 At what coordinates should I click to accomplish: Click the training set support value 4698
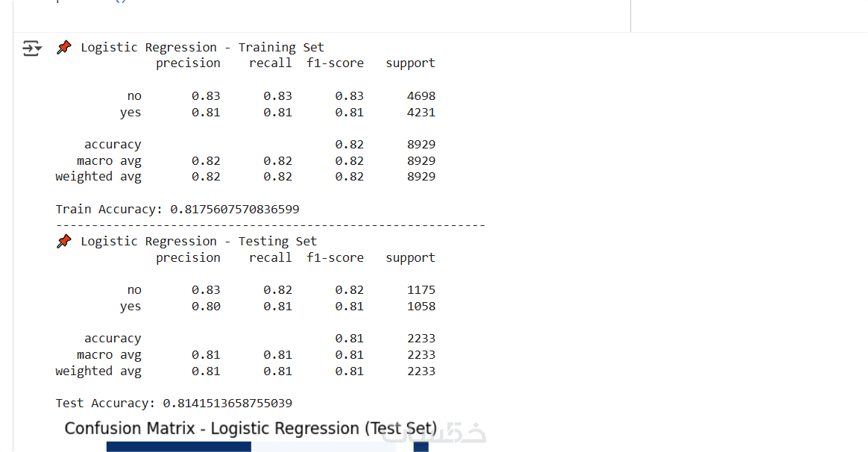tap(421, 96)
